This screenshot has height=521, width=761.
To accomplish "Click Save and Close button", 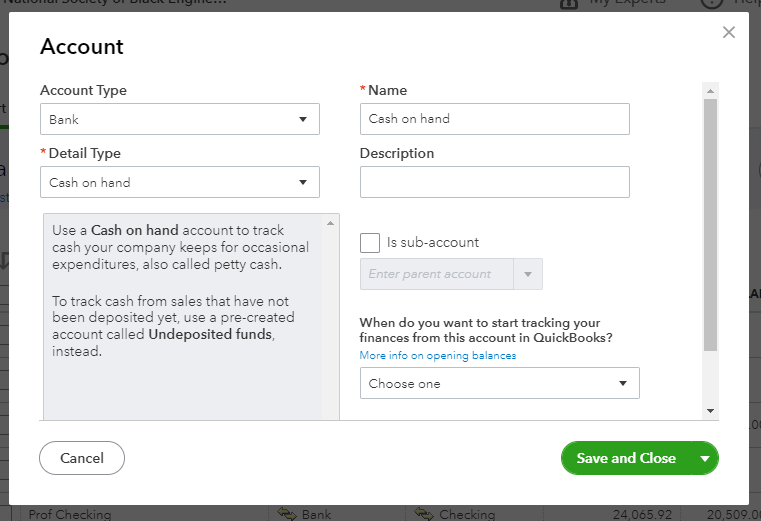I will click(626, 458).
